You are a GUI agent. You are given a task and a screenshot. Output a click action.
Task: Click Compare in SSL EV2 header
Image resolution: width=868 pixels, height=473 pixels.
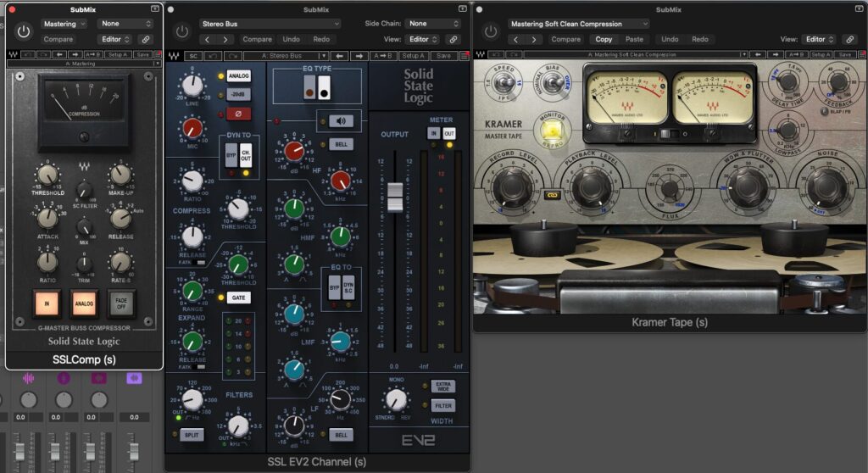pos(258,39)
